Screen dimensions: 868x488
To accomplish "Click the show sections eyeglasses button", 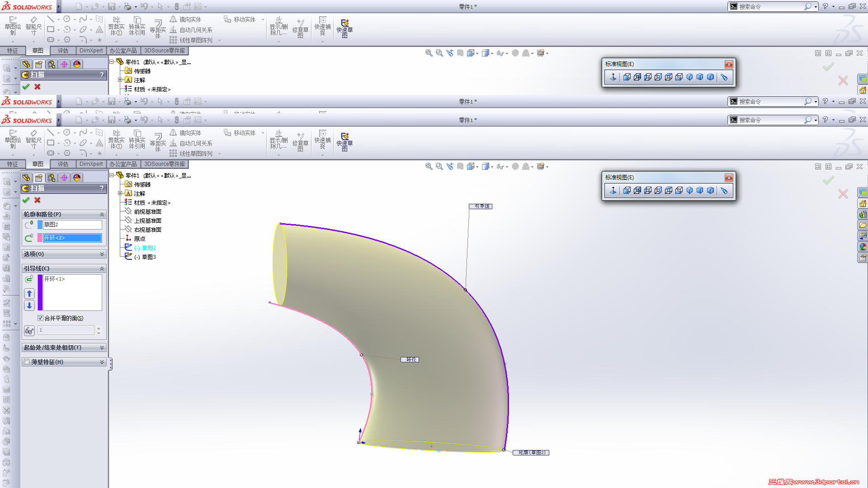I will tap(29, 331).
